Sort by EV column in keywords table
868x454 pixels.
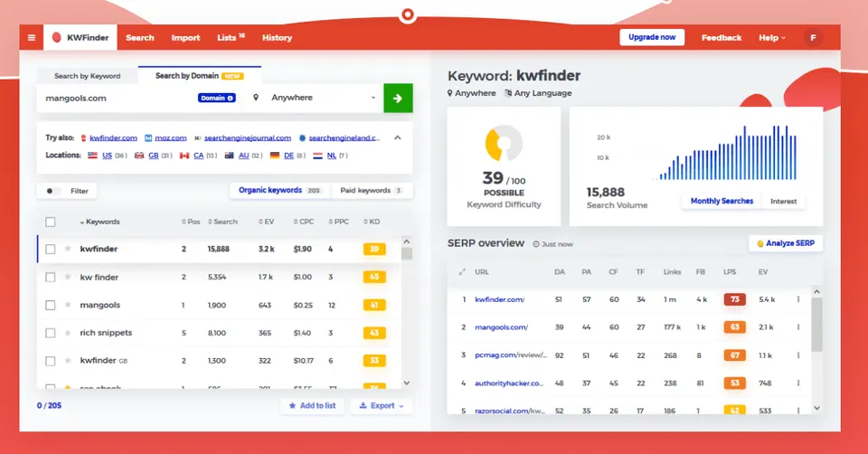(x=266, y=222)
